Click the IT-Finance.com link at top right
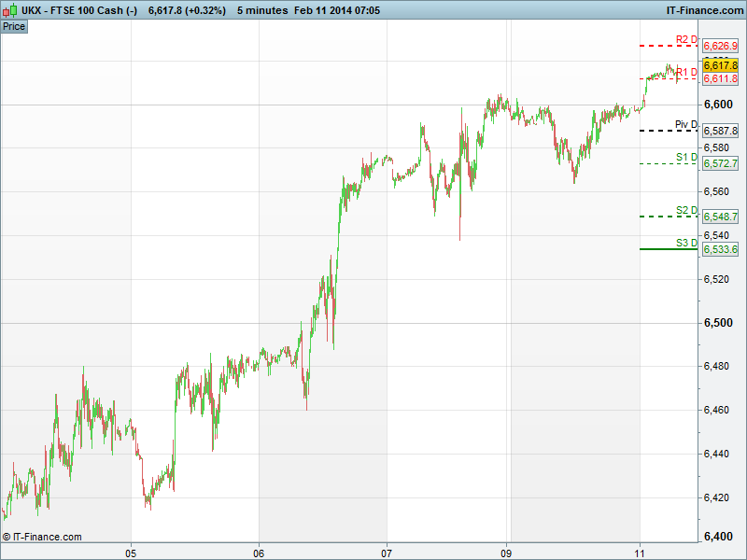This screenshot has height=560, width=747. [x=704, y=9]
